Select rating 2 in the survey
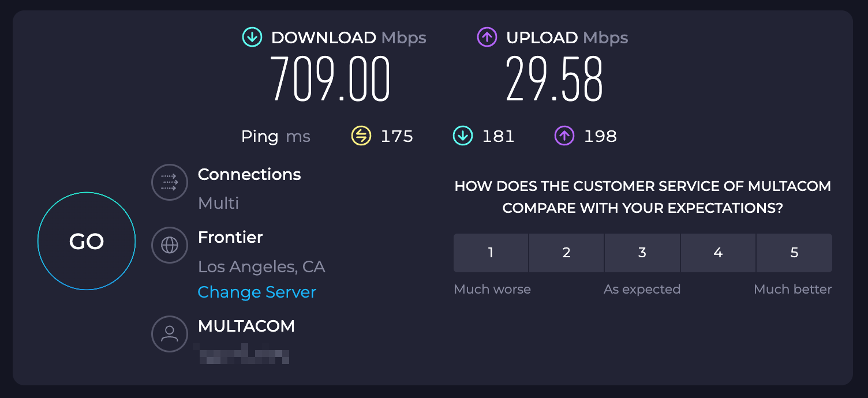Image resolution: width=868 pixels, height=398 pixels. coord(567,253)
